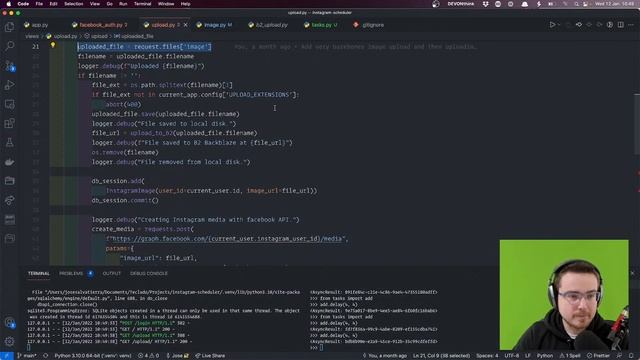
Task: Click 'Spaces: 4' indentation setting
Action: pos(487,356)
